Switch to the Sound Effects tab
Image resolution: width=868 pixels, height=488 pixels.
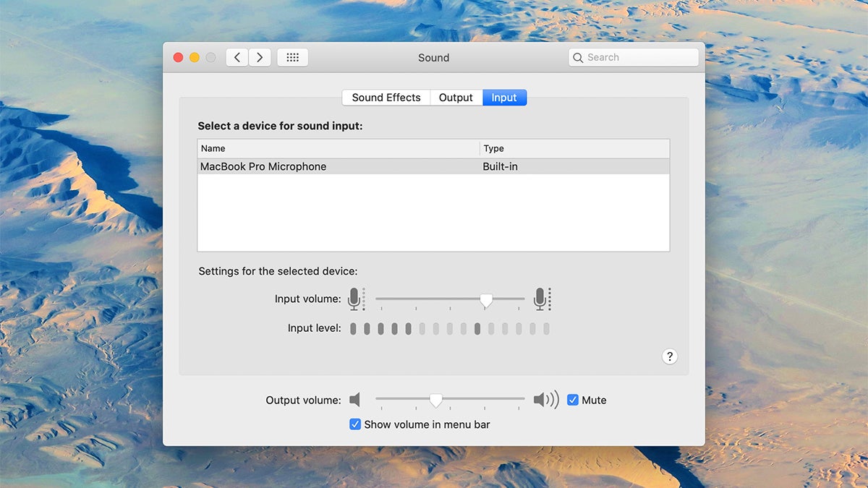tap(386, 97)
